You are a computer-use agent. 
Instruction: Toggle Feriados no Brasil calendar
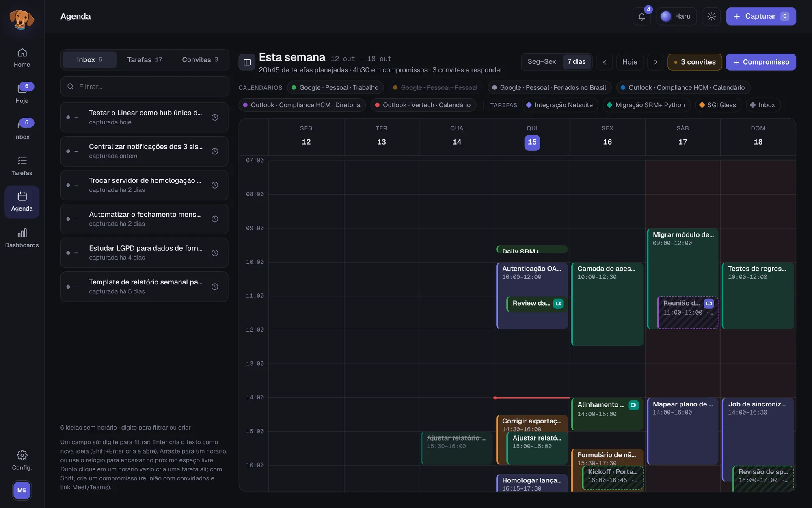coord(549,87)
